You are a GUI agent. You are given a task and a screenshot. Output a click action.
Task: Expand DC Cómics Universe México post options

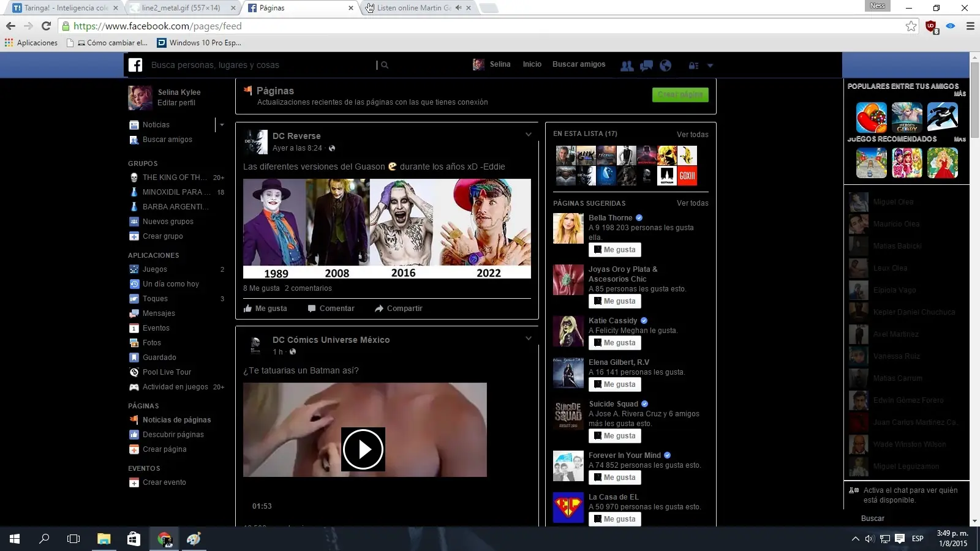(x=529, y=339)
